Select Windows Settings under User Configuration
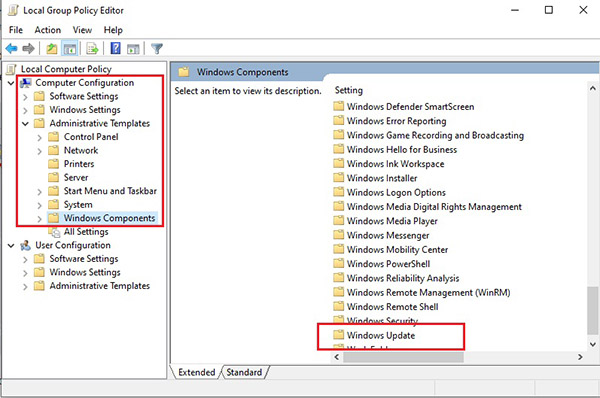Screen dimensions: 600x398 tap(85, 272)
